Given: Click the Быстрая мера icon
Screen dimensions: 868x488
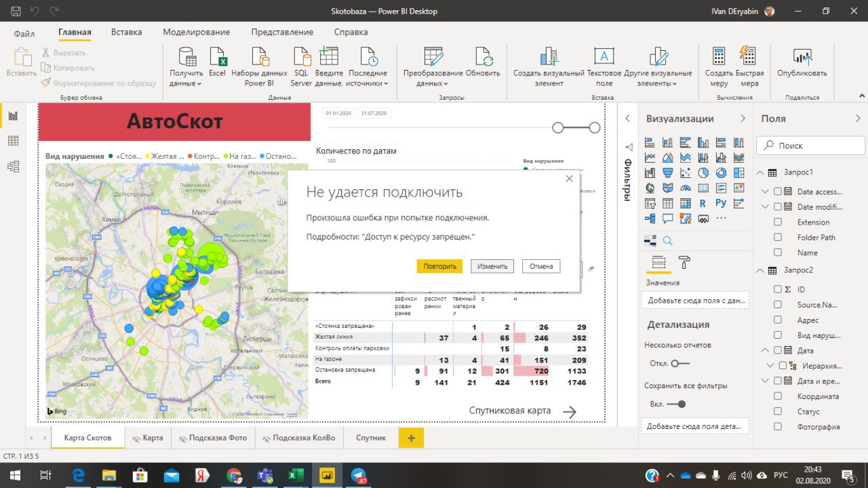Looking at the screenshot, I should [x=748, y=57].
